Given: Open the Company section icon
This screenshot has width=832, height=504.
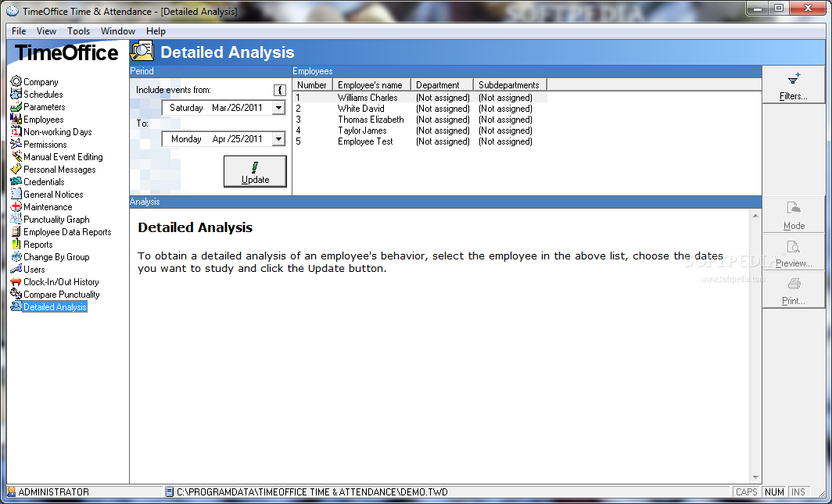Looking at the screenshot, I should pos(16,81).
